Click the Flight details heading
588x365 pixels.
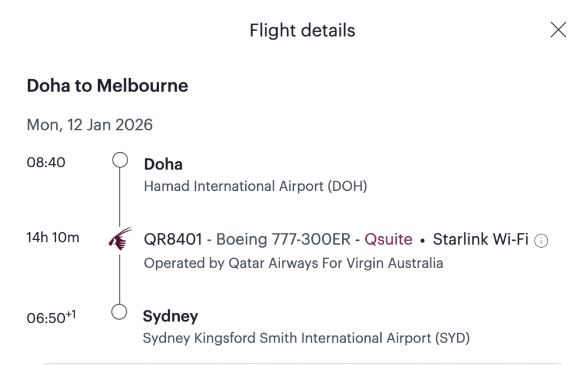pos(302,30)
